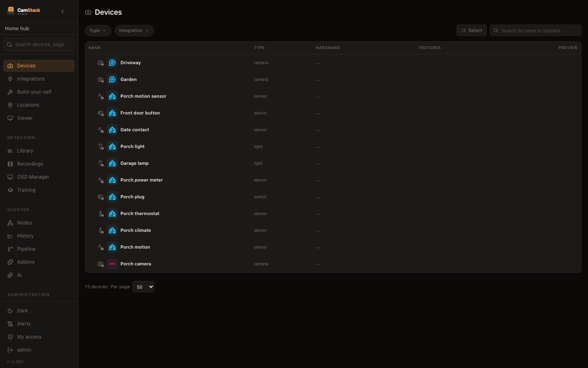Image resolution: width=588 pixels, height=368 pixels.
Task: Focus the Search by name or stableId field
Action: coord(535,30)
